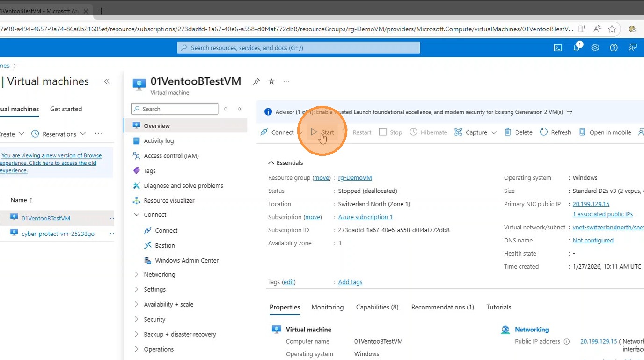Click the Open in mobile command
The height and width of the screenshot is (360, 644).
[605, 132]
